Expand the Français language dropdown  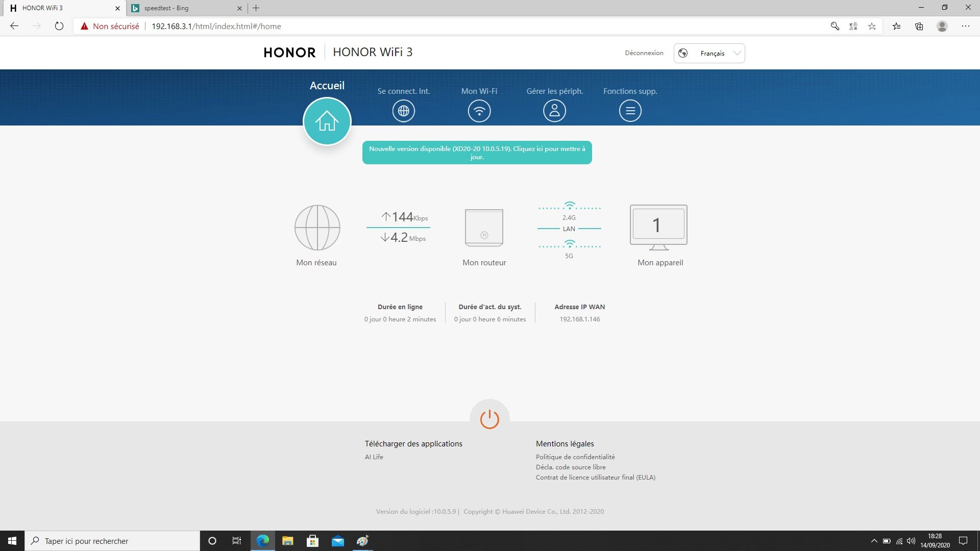tap(709, 53)
